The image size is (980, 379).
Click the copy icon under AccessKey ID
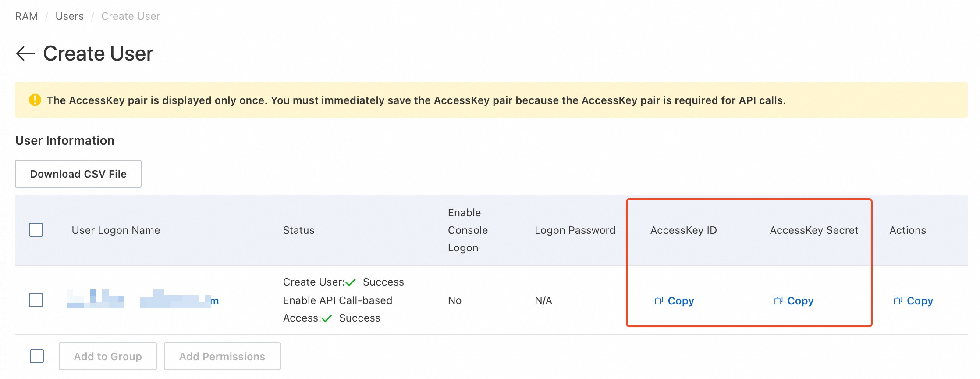coord(658,301)
